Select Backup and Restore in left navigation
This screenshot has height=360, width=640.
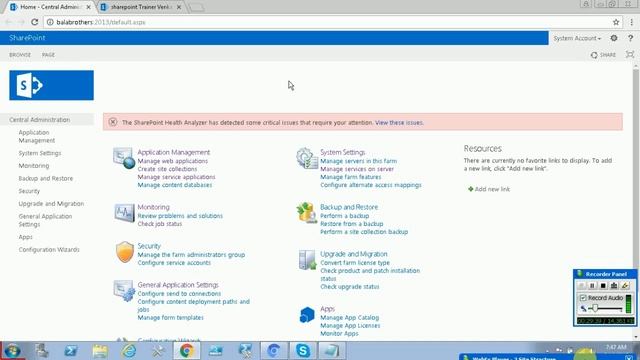pos(46,178)
